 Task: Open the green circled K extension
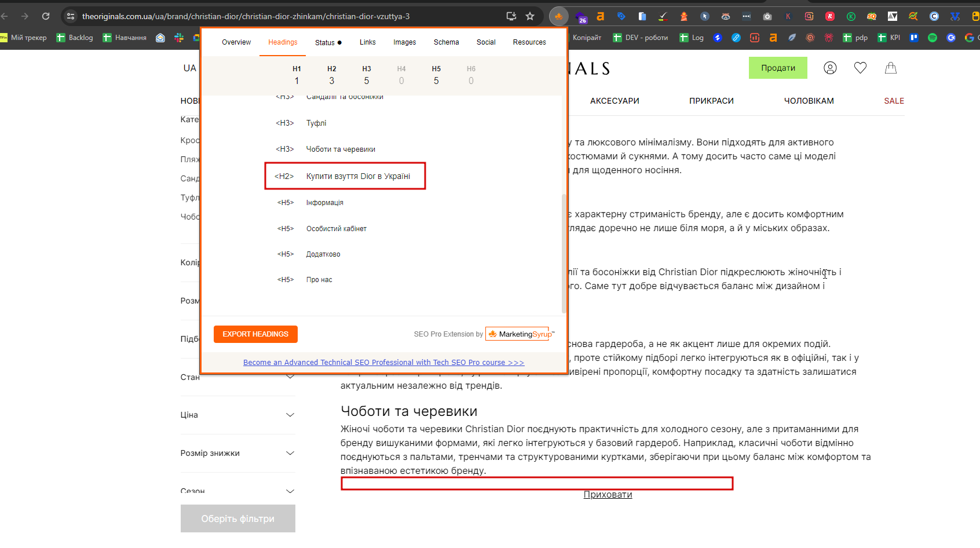click(851, 16)
